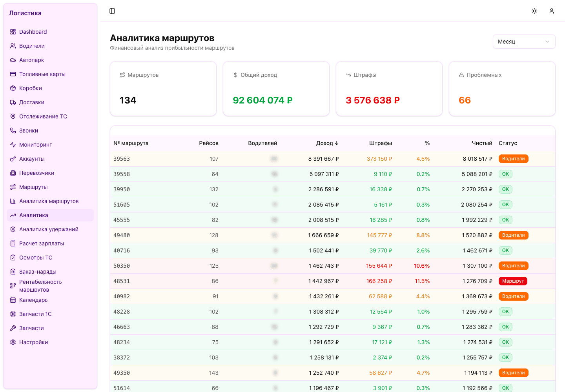Click the Рейсов column header
Screen dimensions: 565x392
[x=209, y=143]
